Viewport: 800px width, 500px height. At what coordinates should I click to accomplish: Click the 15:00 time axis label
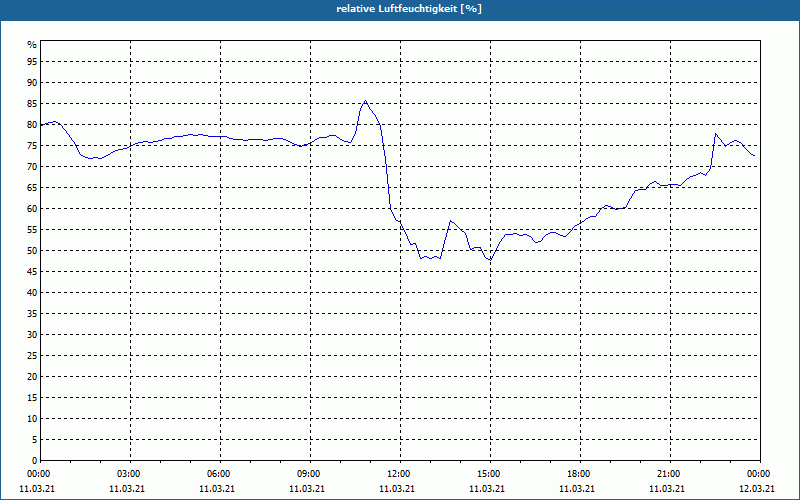point(491,474)
